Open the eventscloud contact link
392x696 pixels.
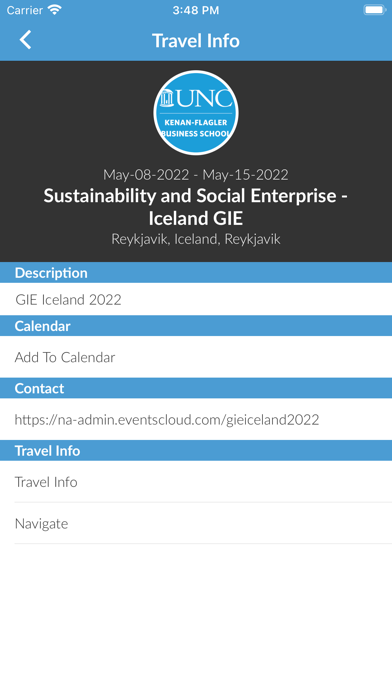tap(167, 419)
